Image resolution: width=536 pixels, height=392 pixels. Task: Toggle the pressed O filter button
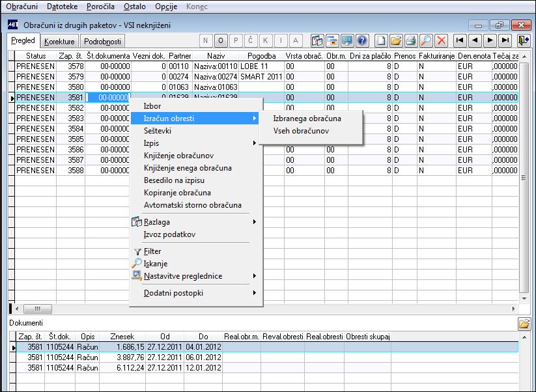coord(221,40)
